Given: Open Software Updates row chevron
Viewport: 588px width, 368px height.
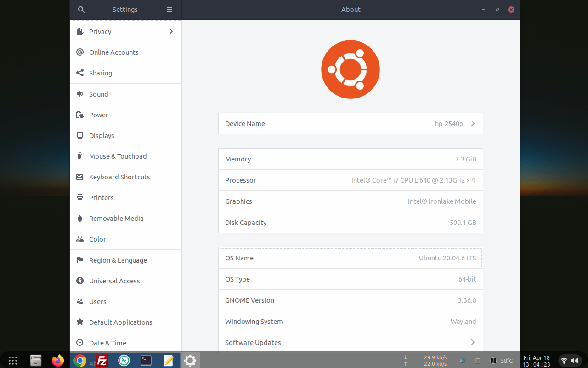Looking at the screenshot, I should [x=473, y=342].
